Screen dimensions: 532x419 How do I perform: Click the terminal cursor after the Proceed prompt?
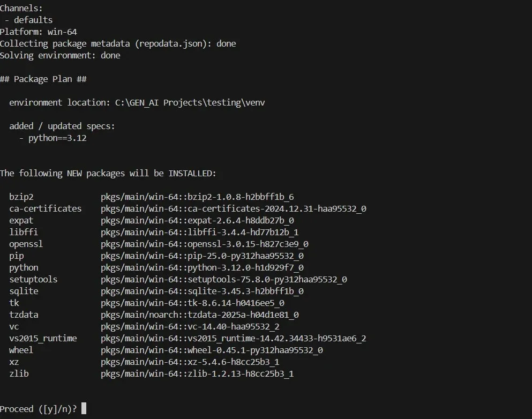pos(83,409)
